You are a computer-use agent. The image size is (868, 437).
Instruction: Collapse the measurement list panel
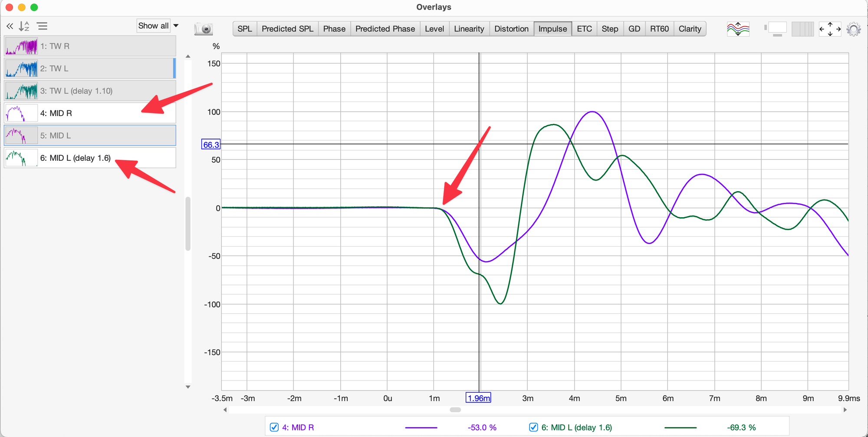pyautogui.click(x=10, y=26)
